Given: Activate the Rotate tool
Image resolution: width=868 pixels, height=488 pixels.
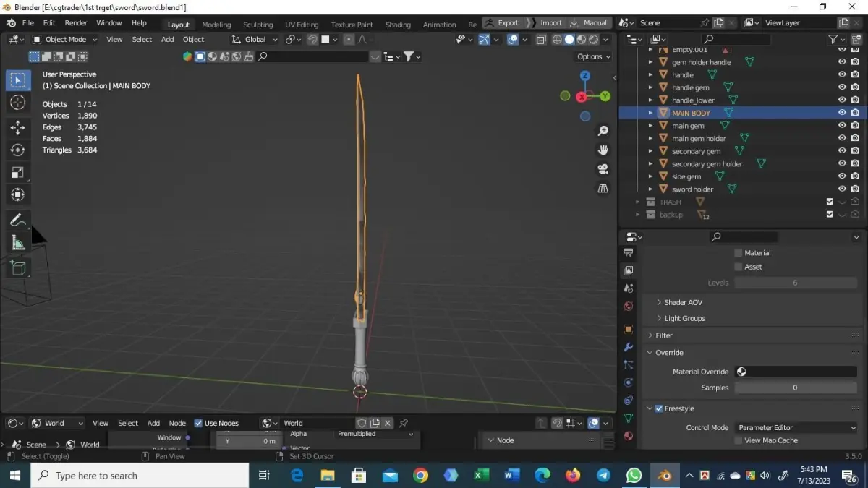Looking at the screenshot, I should pyautogui.click(x=18, y=150).
